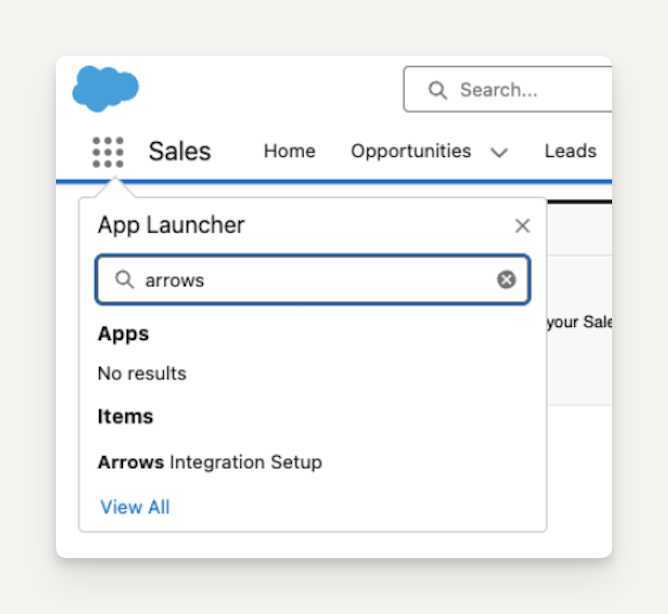Click the Salesforce cloud logo
The image size is (668, 614).
click(106, 88)
